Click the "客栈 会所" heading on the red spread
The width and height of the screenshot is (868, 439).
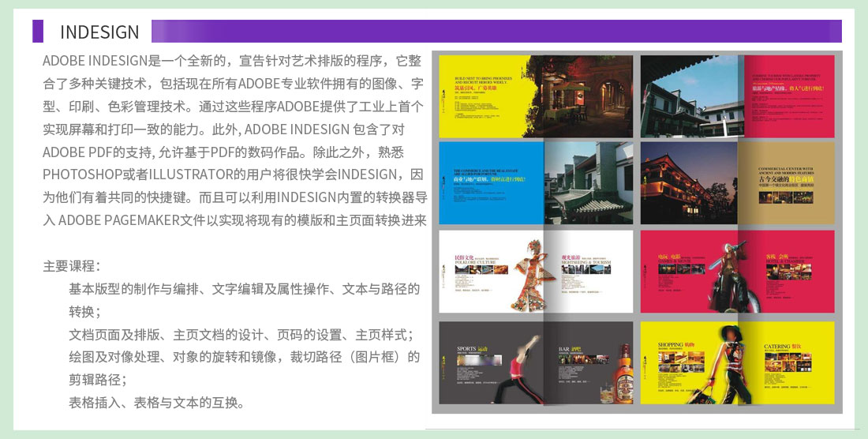777,257
